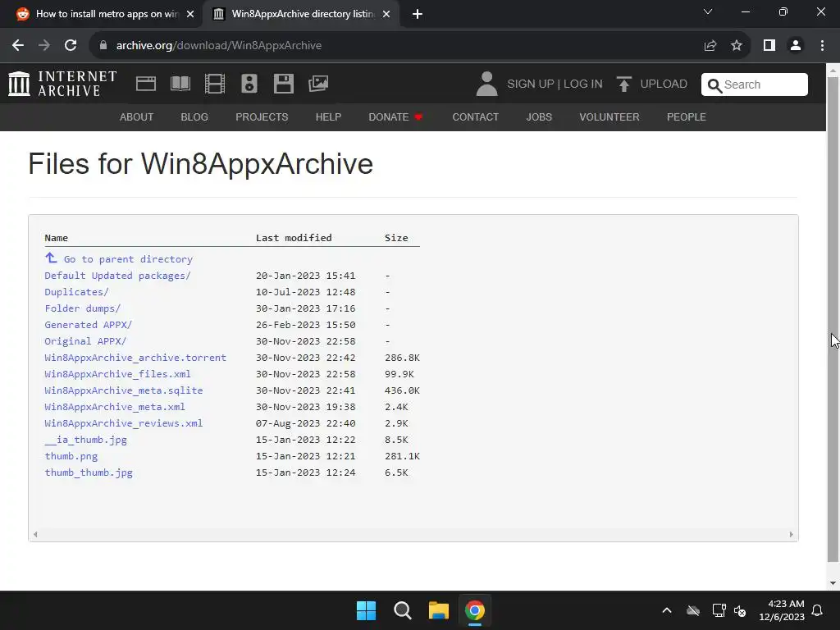The image size is (840, 630).
Task: Open the tab search chevron in title bar
Action: click(x=708, y=11)
